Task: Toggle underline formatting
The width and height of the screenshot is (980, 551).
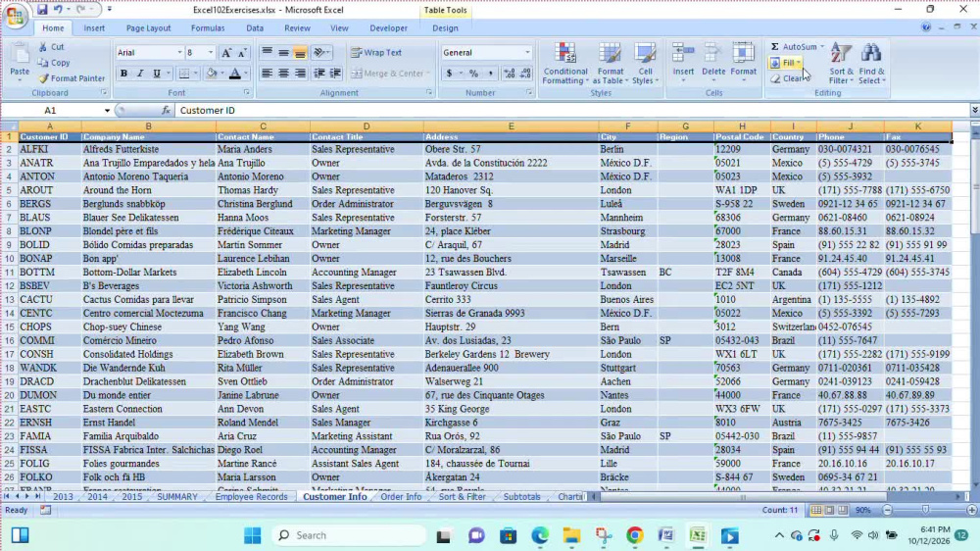Action: tap(157, 74)
